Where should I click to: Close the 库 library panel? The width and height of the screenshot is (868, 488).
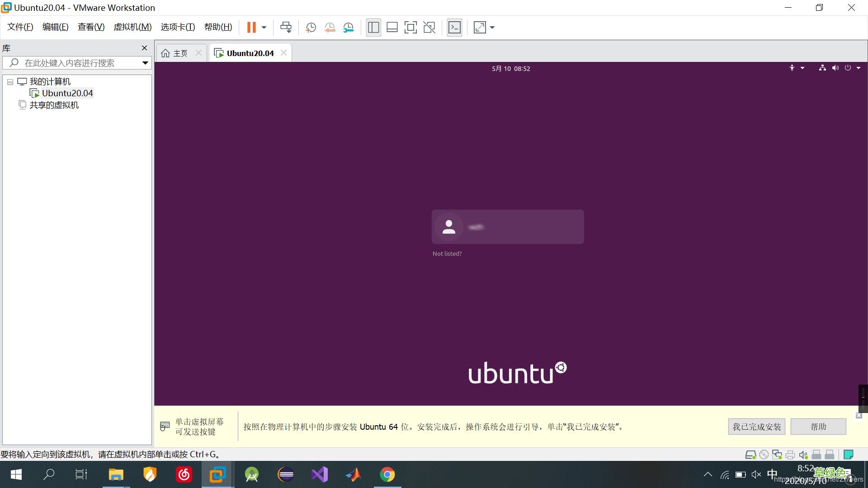(x=144, y=48)
